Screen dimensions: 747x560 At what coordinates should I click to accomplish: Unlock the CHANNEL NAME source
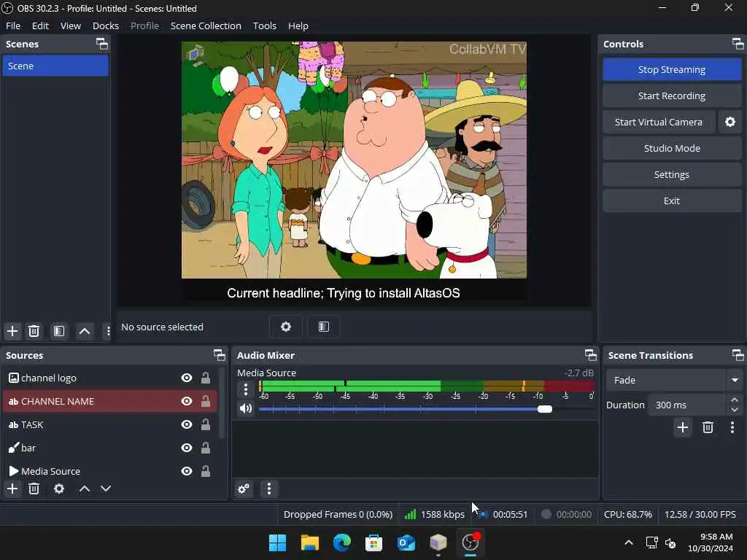tap(205, 402)
